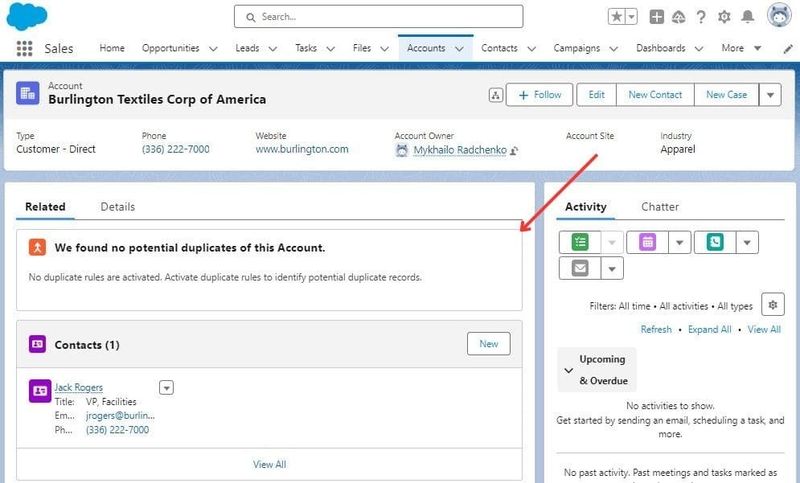Open the Trailhead guidance icon
Image resolution: width=800 pixels, height=483 pixels.
click(x=678, y=17)
